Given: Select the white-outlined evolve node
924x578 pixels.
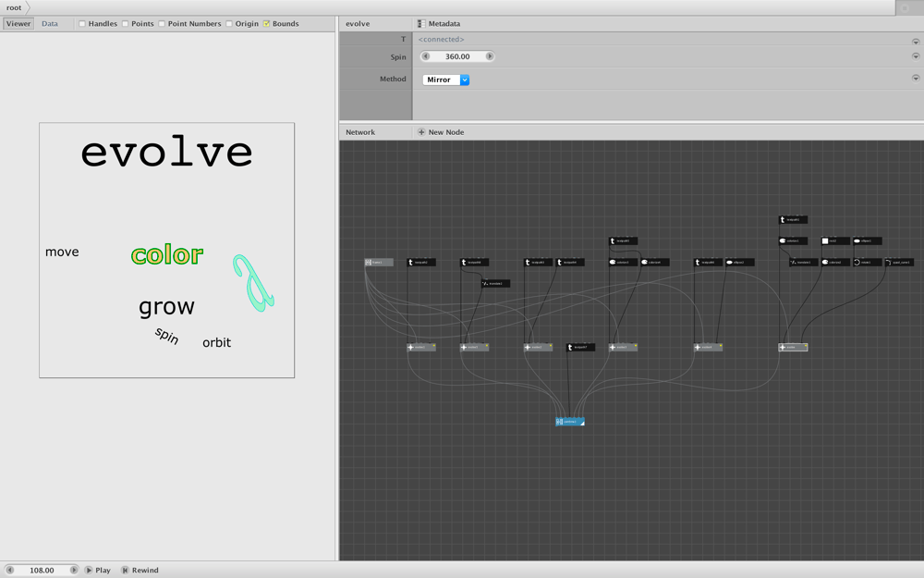Looking at the screenshot, I should (x=793, y=348).
